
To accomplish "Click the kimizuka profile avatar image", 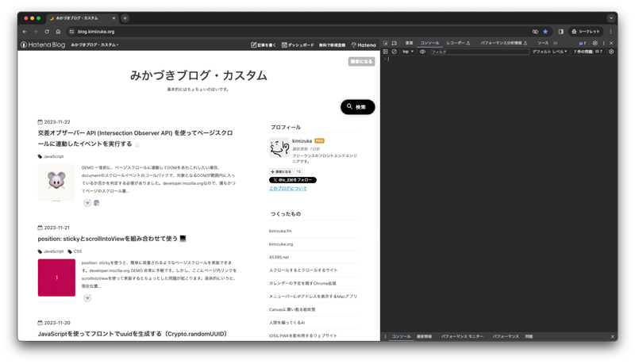I will coord(279,148).
